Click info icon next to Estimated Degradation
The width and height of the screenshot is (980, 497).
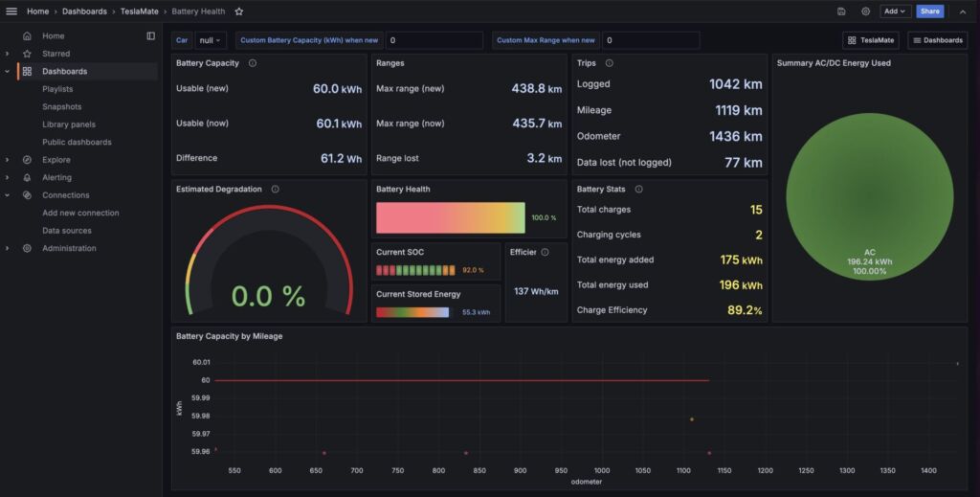(276, 190)
